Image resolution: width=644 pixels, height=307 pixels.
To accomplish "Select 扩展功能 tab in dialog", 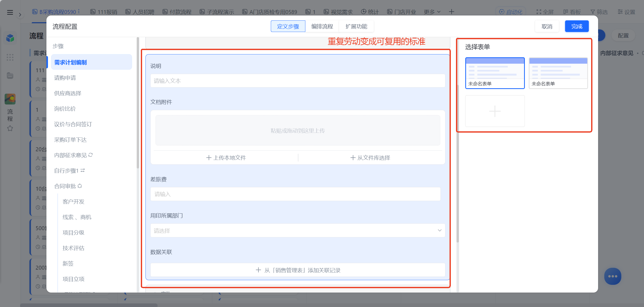I will [356, 26].
